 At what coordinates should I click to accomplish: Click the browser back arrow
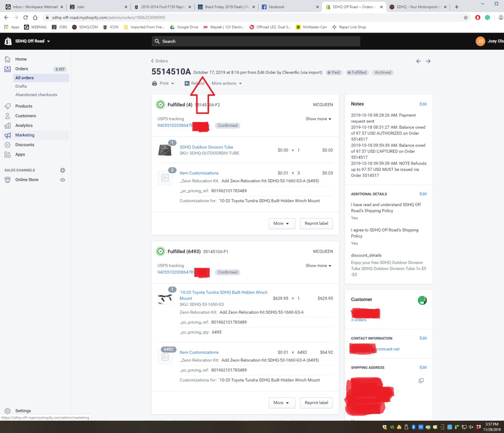pyautogui.click(x=6, y=17)
